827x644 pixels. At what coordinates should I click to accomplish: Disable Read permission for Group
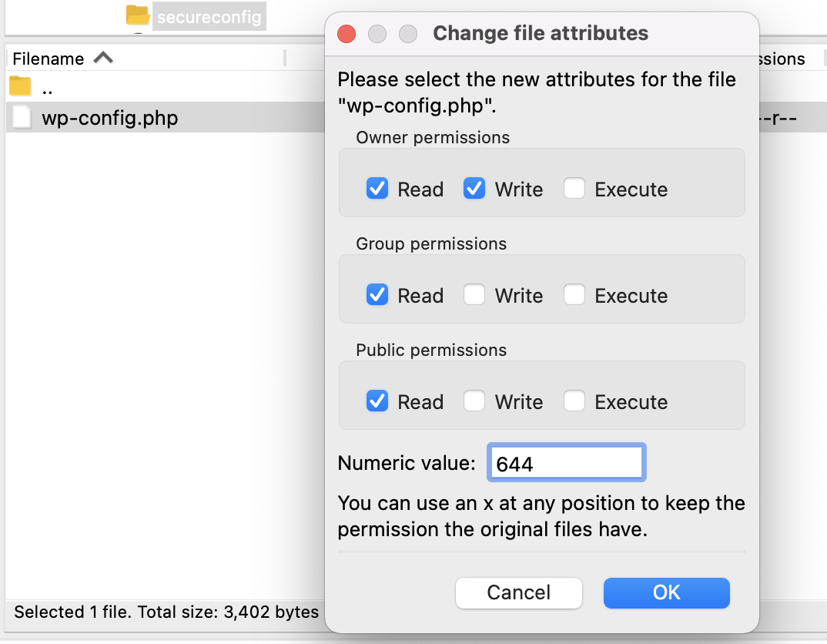pos(377,295)
